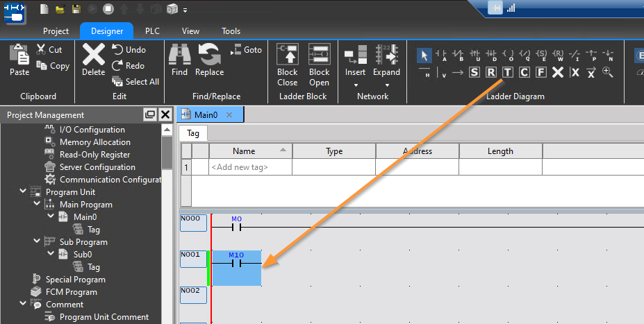Select the Timer (T) instruction icon

tap(508, 72)
